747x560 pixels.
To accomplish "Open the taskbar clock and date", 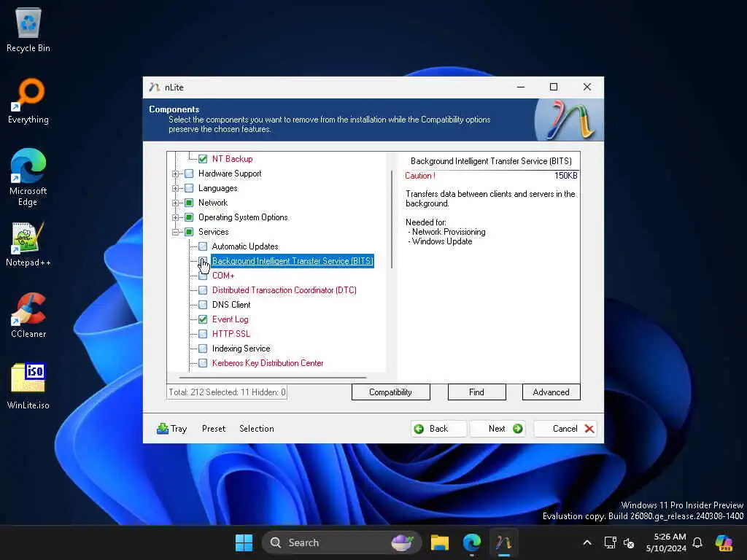I will click(x=666, y=542).
